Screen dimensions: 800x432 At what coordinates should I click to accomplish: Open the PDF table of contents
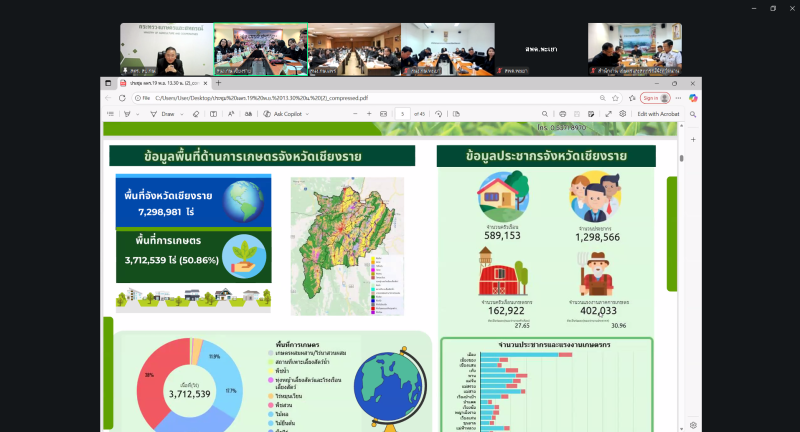(111, 114)
